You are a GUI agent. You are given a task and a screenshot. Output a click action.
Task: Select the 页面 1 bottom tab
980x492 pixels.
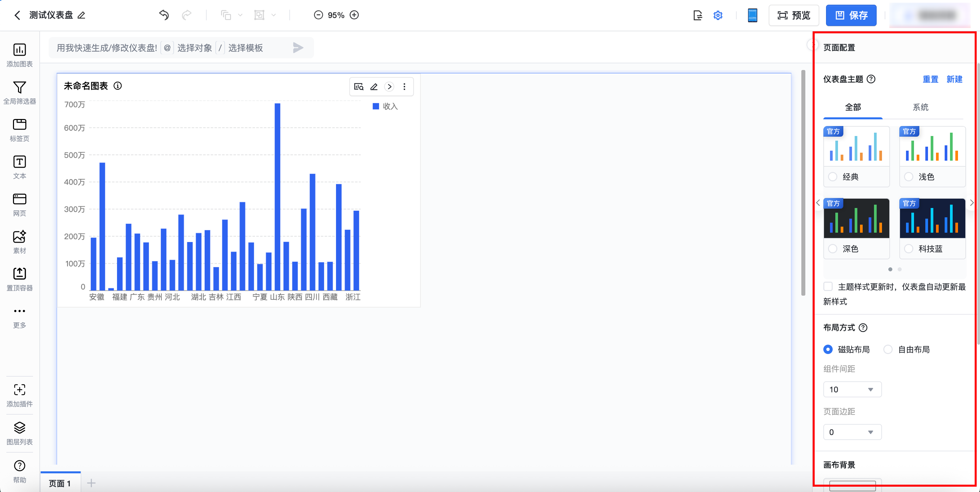[60, 483]
